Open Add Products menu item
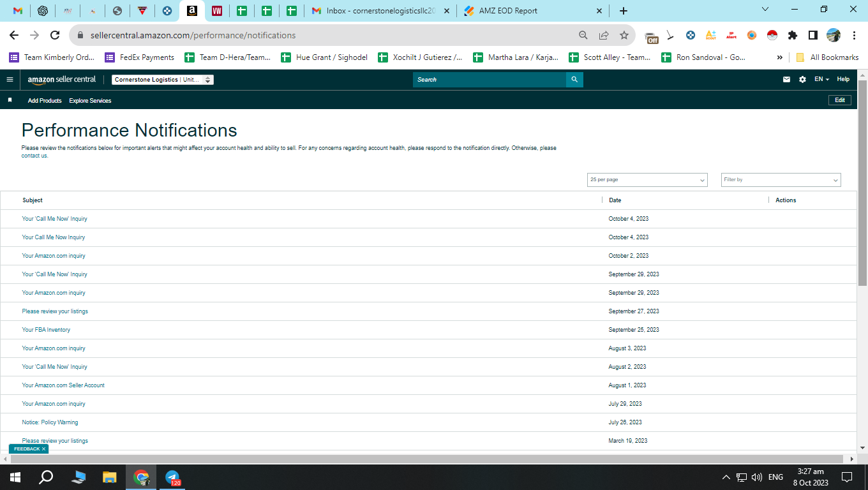Screen dimensions: 868x490 point(45,101)
